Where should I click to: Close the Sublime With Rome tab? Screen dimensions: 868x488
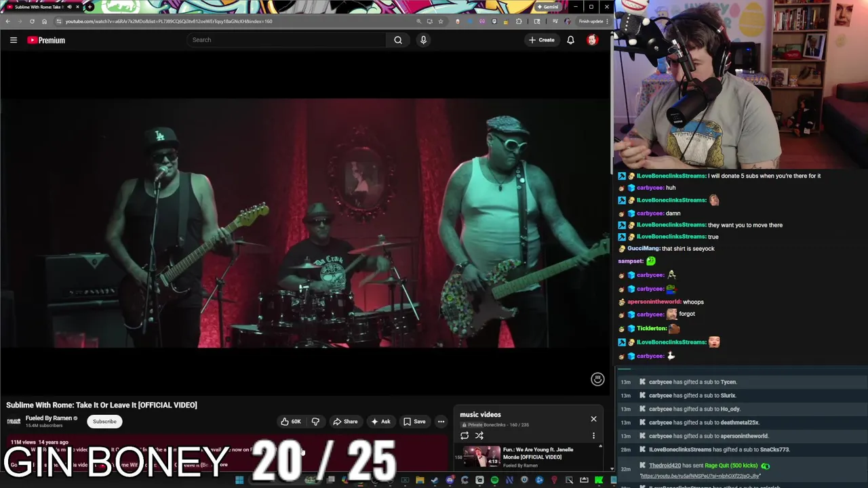click(x=77, y=7)
